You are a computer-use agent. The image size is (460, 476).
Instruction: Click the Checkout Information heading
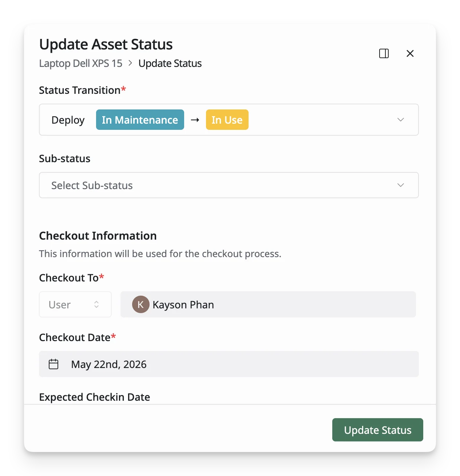[98, 236]
